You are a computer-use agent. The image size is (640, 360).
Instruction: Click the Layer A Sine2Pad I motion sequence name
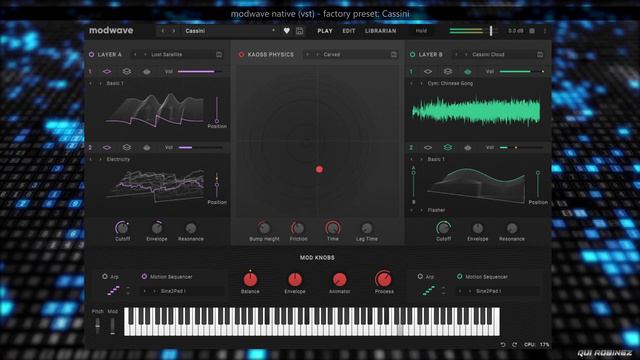(x=173, y=291)
